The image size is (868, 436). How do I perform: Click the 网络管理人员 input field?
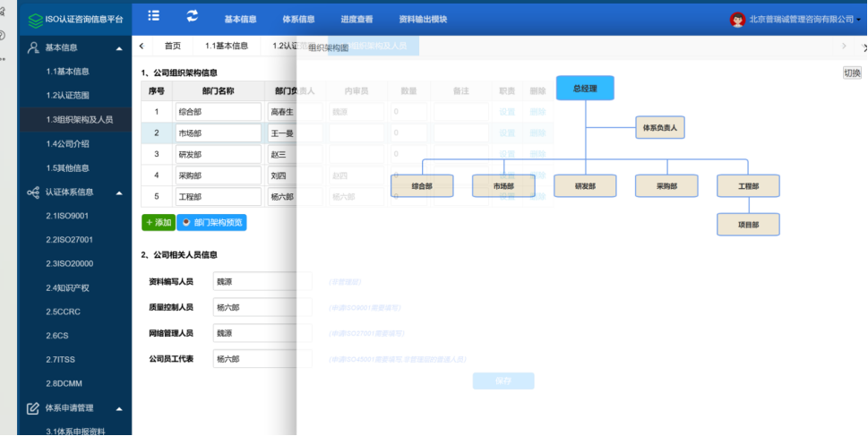pyautogui.click(x=262, y=333)
